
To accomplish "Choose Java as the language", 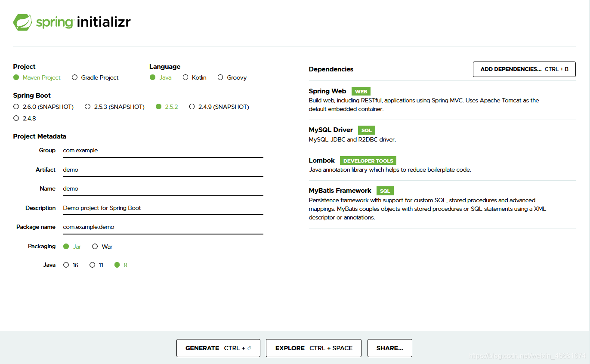I will [x=161, y=77].
